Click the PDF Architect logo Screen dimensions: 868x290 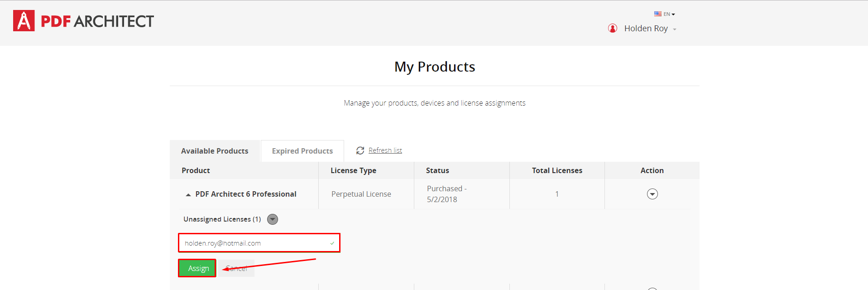click(x=83, y=21)
